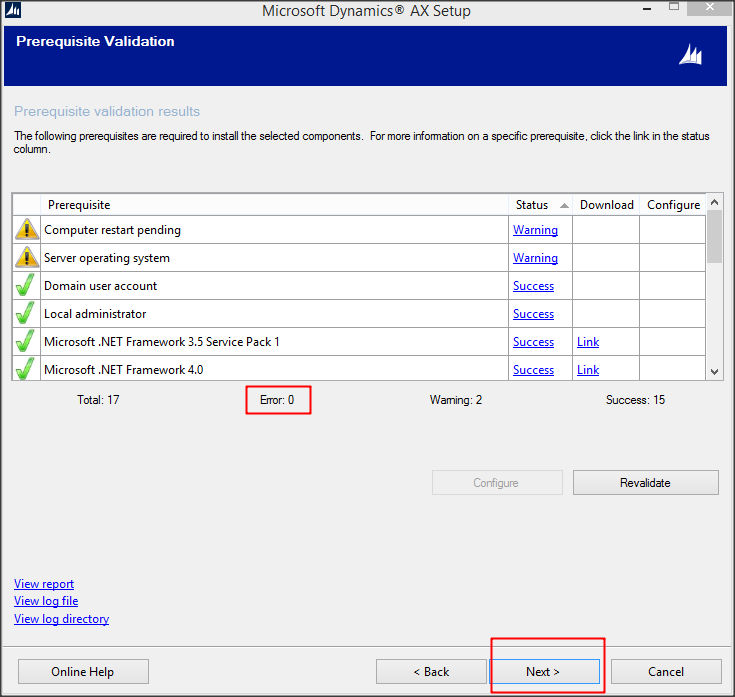Sort by Prerequisite column header
The image size is (735, 697).
(x=274, y=205)
